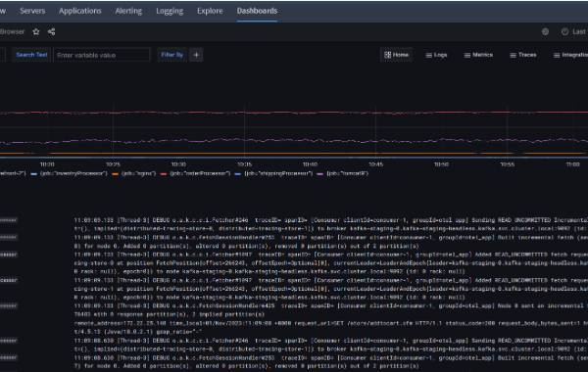Add a new filter with plus button
Image resolution: width=588 pixels, height=372 pixels.
pyautogui.click(x=196, y=55)
